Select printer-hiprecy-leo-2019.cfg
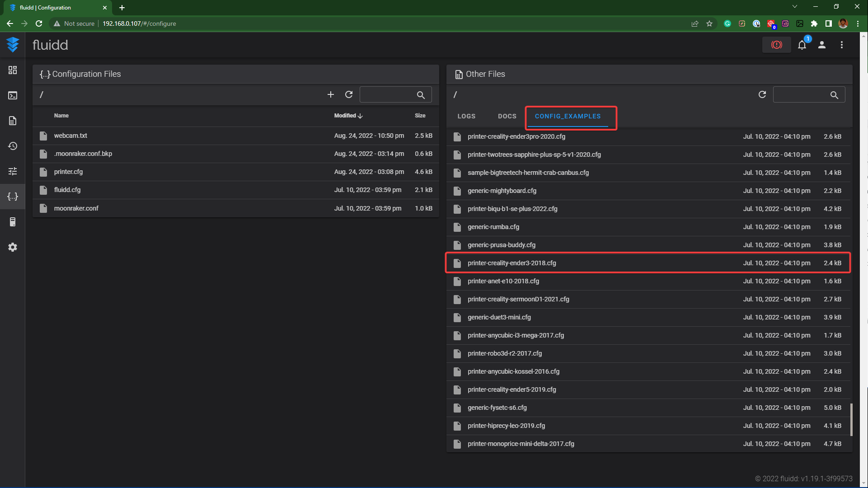The width and height of the screenshot is (868, 488). pos(648,426)
